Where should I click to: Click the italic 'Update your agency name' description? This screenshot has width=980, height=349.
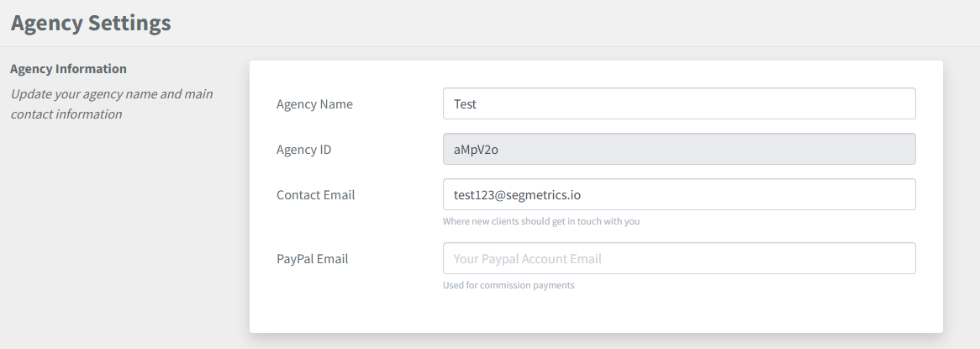(x=111, y=93)
